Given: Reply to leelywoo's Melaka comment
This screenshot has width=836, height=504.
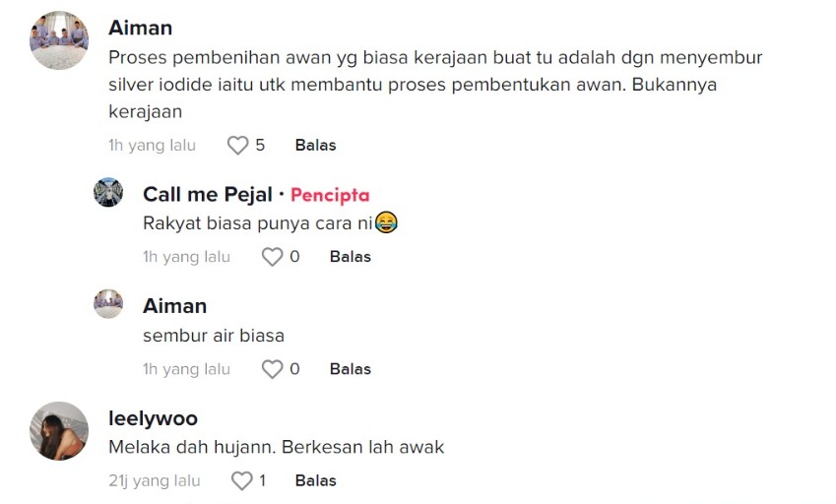Looking at the screenshot, I should 315,481.
